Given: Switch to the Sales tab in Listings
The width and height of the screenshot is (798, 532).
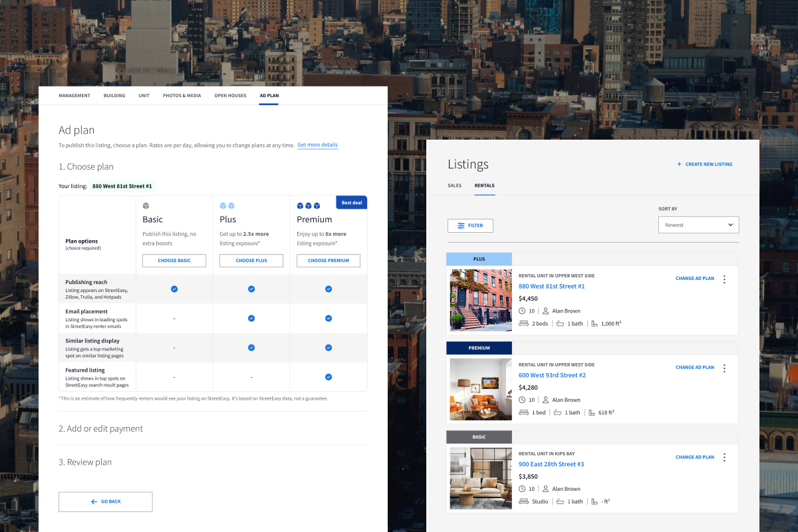Looking at the screenshot, I should [455, 186].
